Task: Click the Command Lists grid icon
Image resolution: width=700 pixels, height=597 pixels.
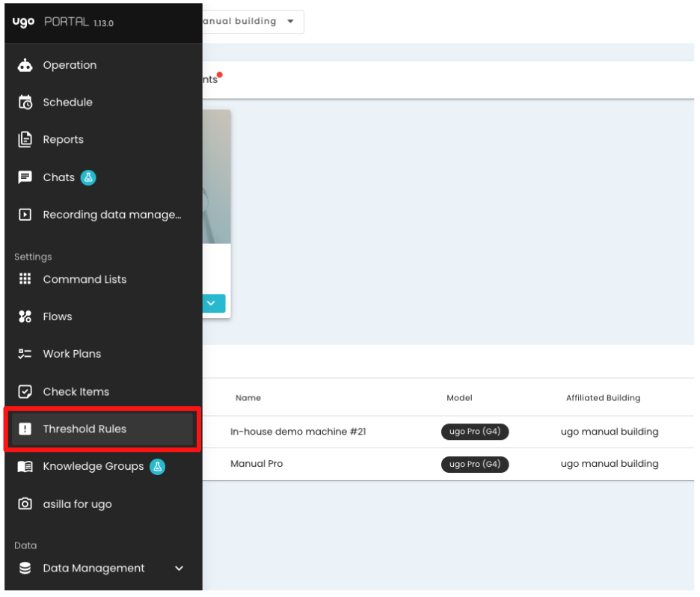Action: (25, 279)
